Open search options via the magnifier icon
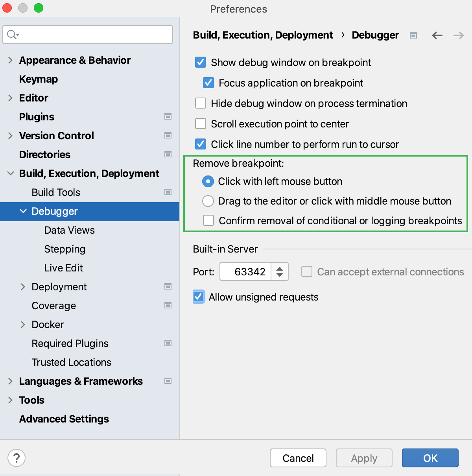This screenshot has width=472, height=476. coord(12,35)
